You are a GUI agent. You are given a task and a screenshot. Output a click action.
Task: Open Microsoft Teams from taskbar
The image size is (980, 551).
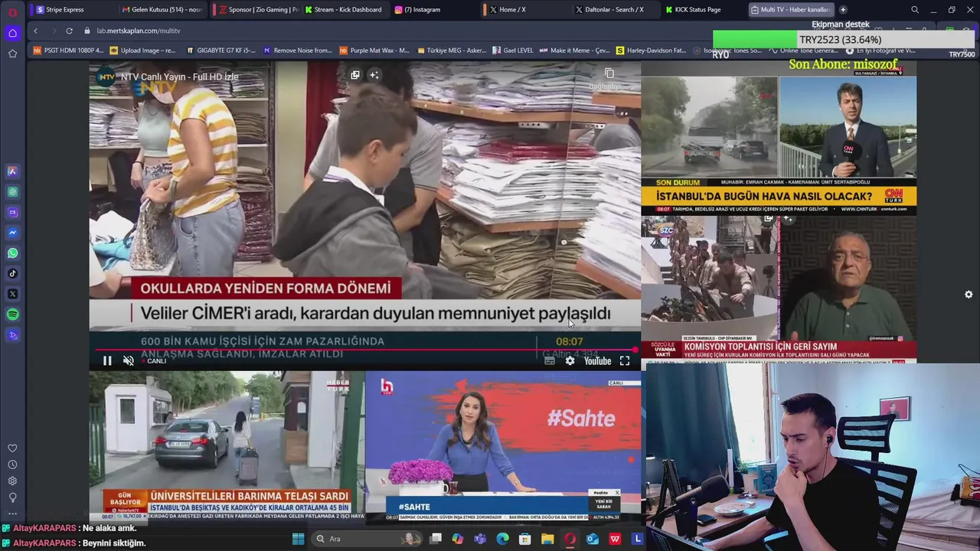coord(480,539)
